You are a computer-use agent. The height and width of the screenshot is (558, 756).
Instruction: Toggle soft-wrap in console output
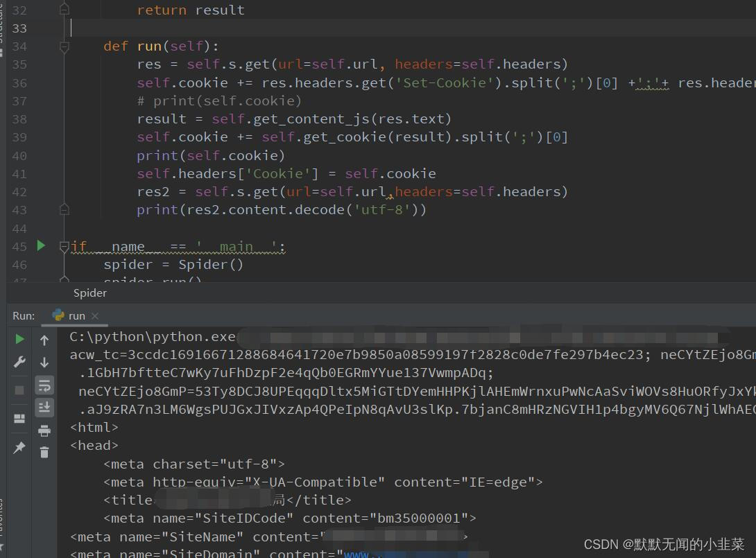[x=44, y=385]
